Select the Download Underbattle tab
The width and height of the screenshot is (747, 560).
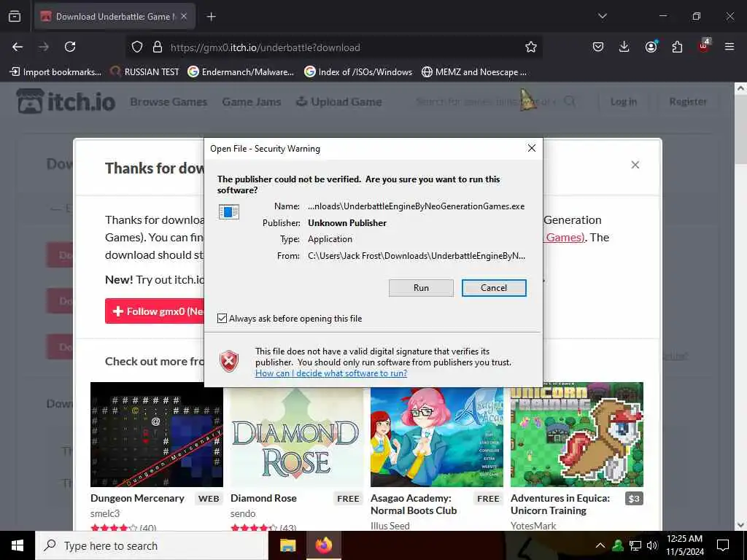point(115,17)
